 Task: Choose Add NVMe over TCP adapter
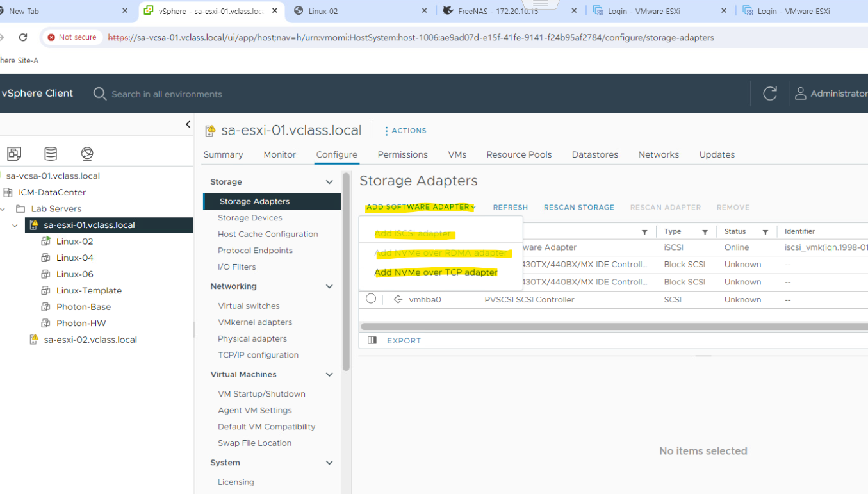pos(436,272)
